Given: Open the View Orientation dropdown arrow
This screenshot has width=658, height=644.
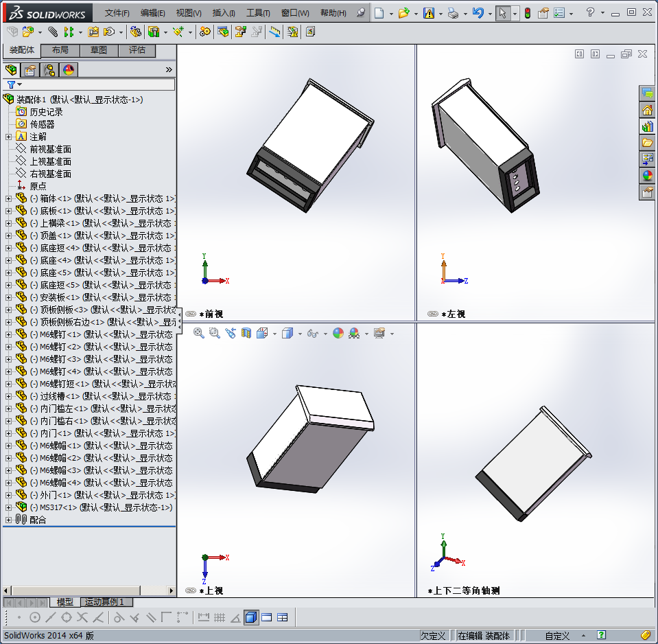Looking at the screenshot, I should click(x=275, y=334).
